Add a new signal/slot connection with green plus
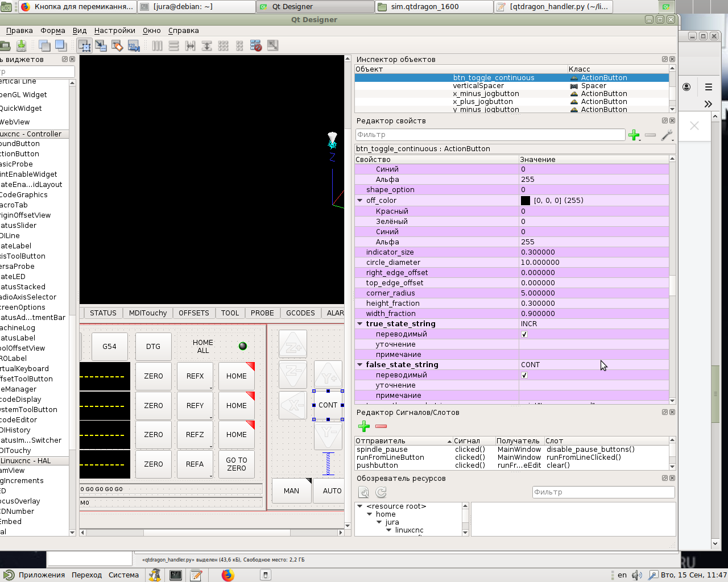 [364, 426]
